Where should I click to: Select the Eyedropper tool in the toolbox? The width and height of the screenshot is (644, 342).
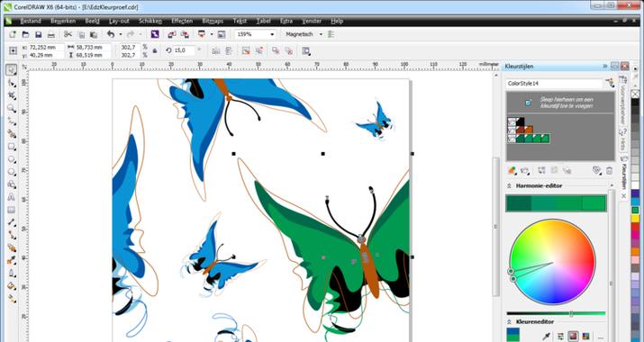tap(12, 261)
